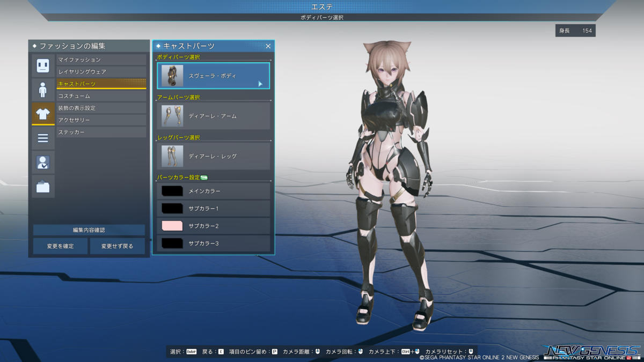This screenshot has width=644, height=362.
Task: Open レイヤリングウェア menu item
Action: coord(101,71)
